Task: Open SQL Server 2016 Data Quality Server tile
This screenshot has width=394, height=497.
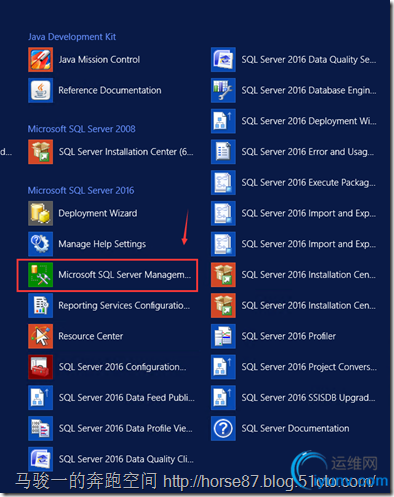Action: [293, 60]
